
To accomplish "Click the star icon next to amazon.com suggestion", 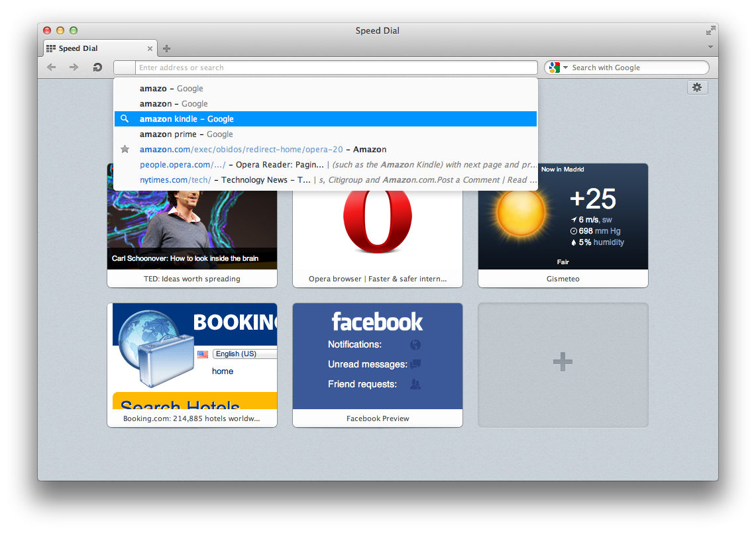I will coord(125,149).
